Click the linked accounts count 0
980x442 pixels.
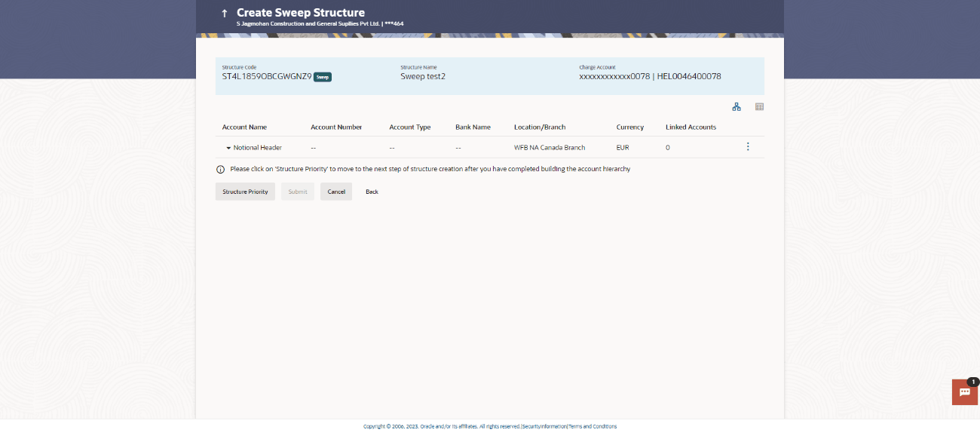(x=668, y=148)
